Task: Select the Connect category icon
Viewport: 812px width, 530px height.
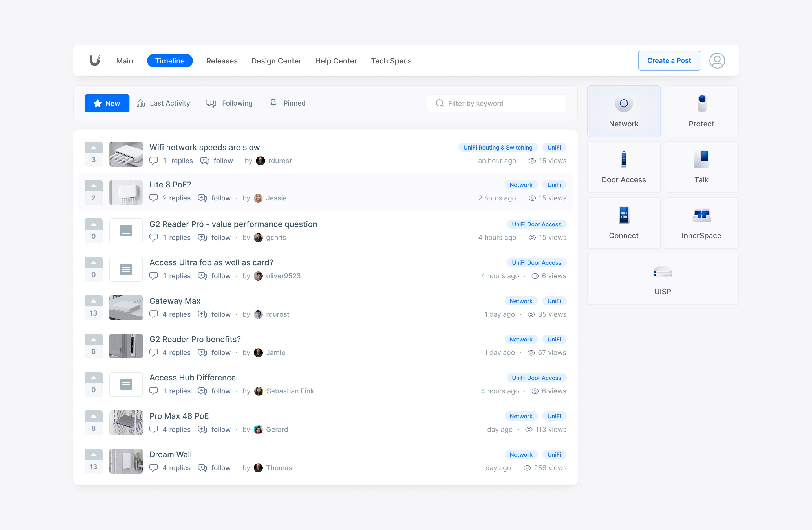Action: 624,215
